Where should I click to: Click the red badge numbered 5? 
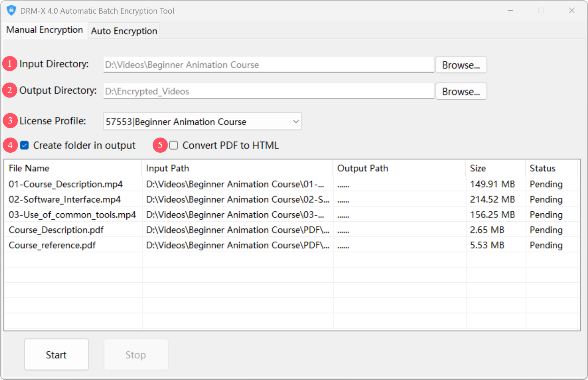click(160, 145)
